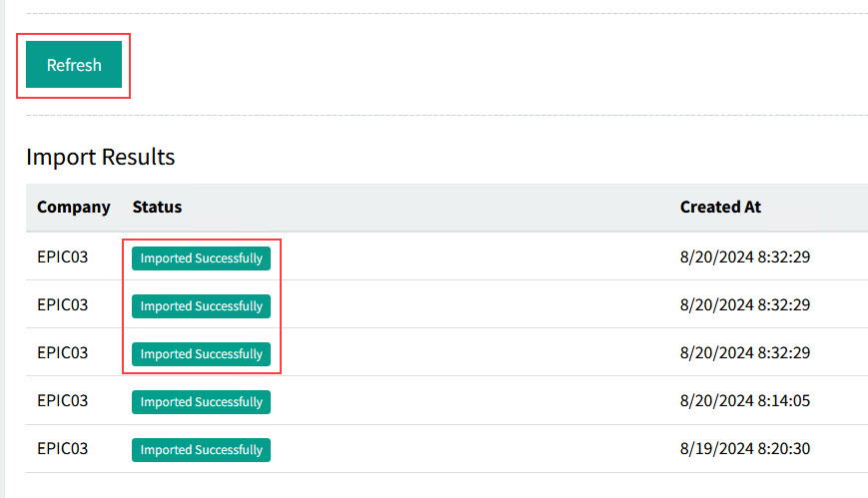Click the second row's Imported Successfully badge
Screen dimensions: 868x498
(x=201, y=305)
